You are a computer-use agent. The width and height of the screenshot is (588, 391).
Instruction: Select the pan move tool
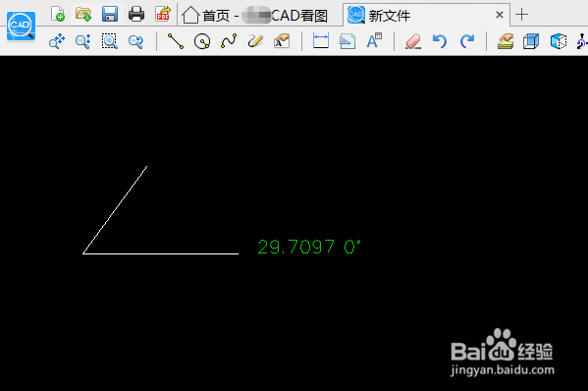click(57, 41)
